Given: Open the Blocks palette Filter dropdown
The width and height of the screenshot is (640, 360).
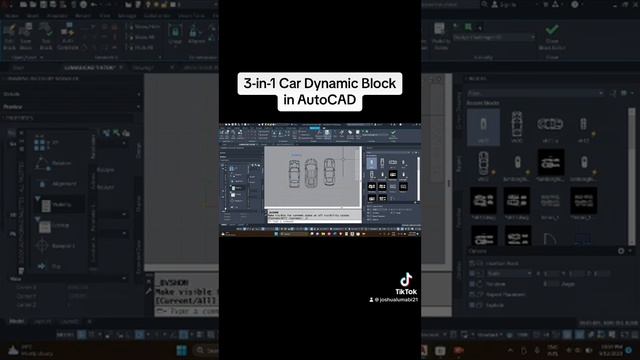Looking at the screenshot, I should (x=535, y=93).
